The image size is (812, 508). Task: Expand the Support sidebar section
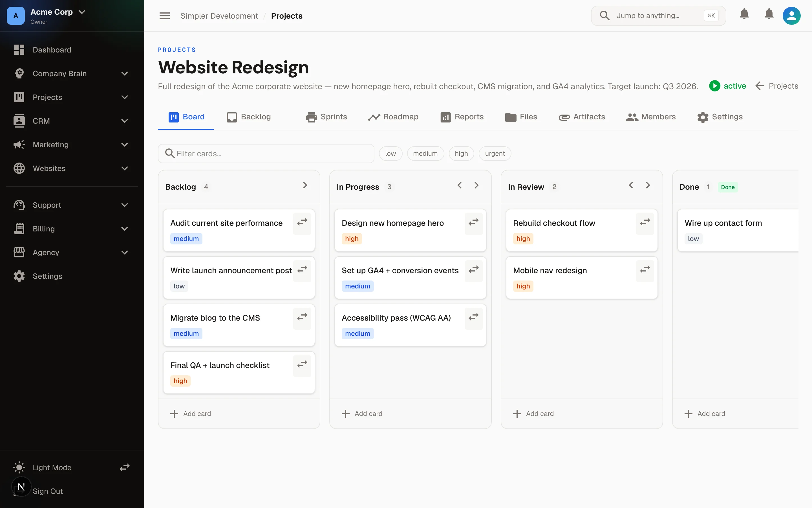coord(125,205)
